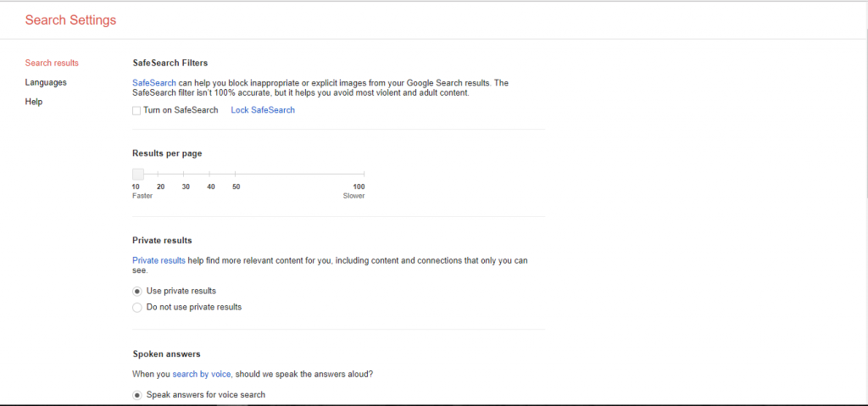Image resolution: width=868 pixels, height=406 pixels.
Task: Set results per page slider to 20
Action: pyautogui.click(x=159, y=175)
